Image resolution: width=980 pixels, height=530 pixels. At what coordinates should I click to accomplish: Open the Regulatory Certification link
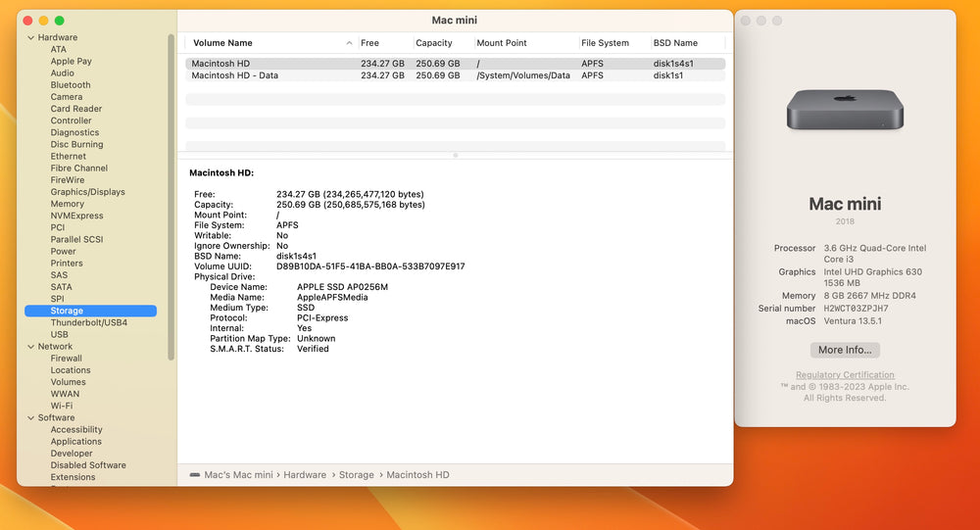coord(845,375)
